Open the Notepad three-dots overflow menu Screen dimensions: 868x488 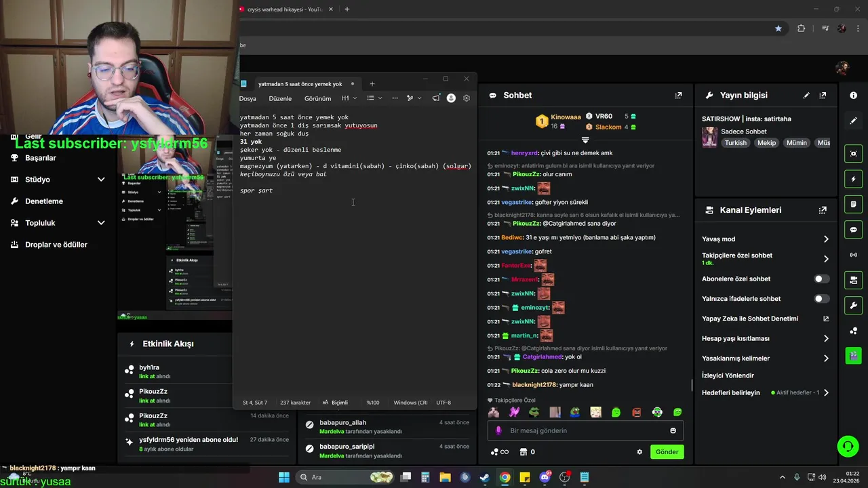click(395, 98)
